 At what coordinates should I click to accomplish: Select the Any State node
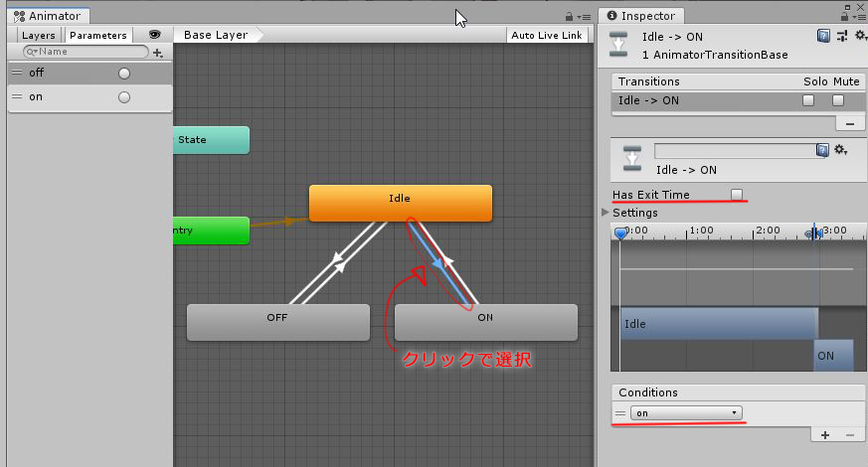pyautogui.click(x=211, y=140)
